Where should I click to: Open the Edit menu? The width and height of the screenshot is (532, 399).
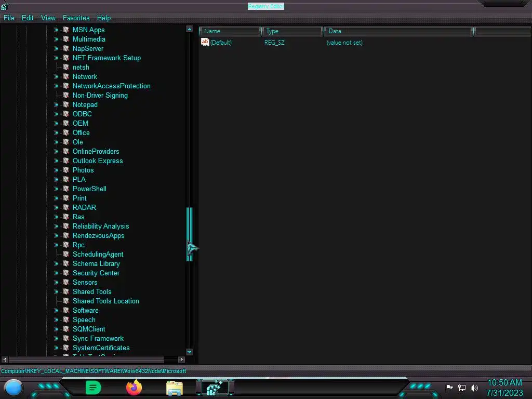coord(28,18)
